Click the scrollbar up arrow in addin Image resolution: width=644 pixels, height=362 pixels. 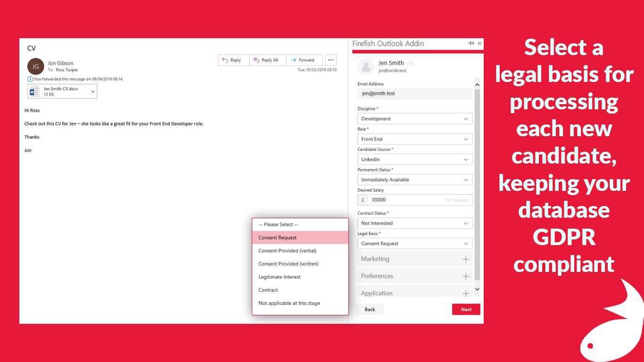point(477,85)
